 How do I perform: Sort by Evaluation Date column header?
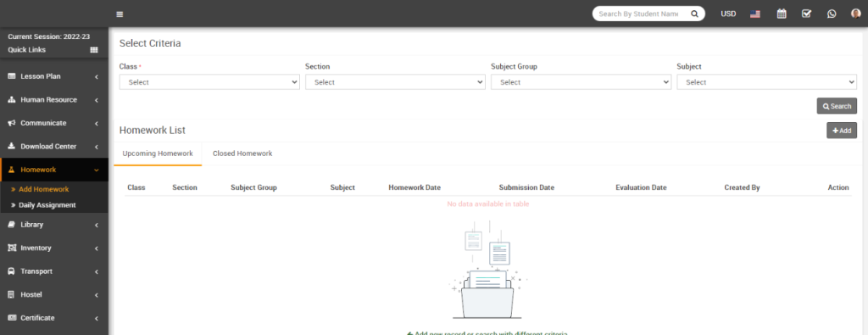click(x=641, y=187)
